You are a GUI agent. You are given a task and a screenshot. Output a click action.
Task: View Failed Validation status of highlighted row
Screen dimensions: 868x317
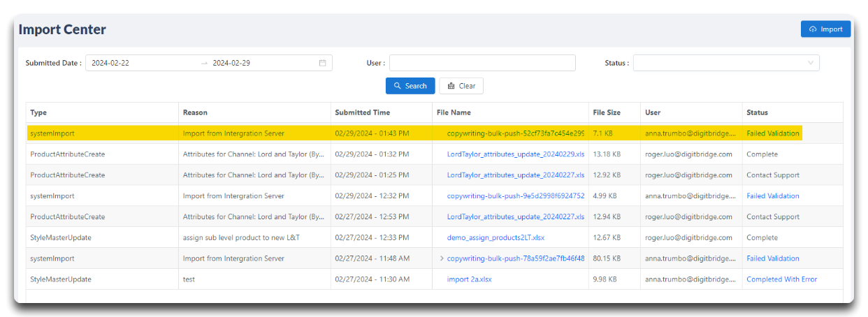tap(772, 133)
